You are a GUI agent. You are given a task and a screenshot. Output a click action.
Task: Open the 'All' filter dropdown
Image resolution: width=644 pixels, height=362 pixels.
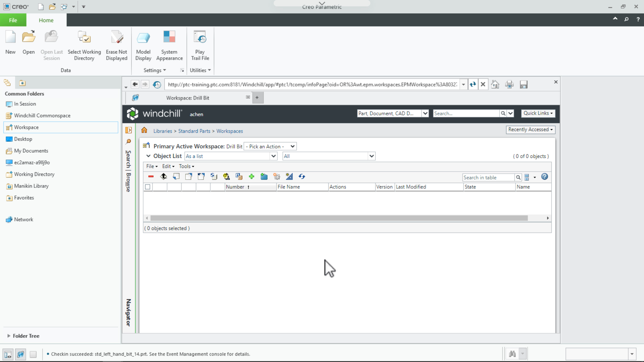(329, 156)
